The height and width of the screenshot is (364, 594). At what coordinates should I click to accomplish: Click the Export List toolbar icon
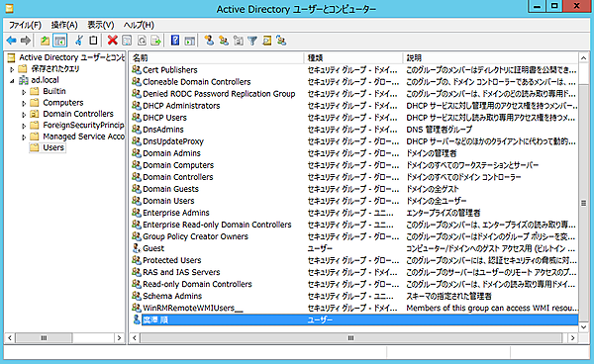click(x=156, y=41)
